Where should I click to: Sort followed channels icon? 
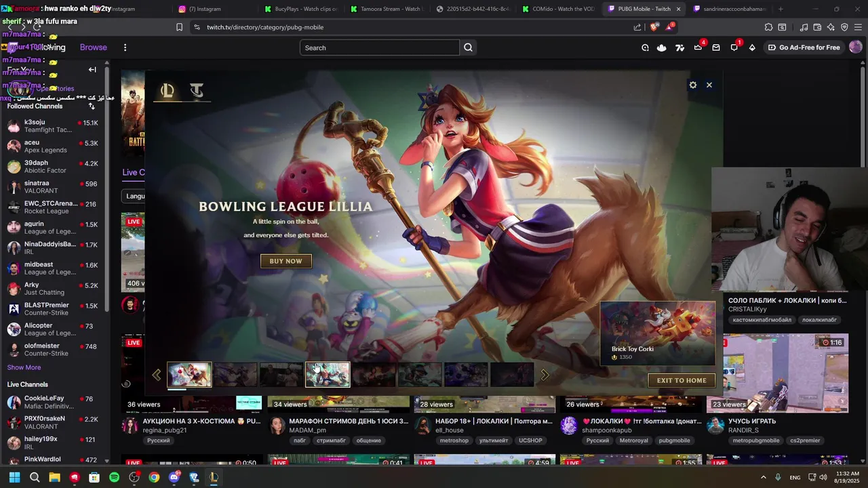pyautogui.click(x=92, y=106)
